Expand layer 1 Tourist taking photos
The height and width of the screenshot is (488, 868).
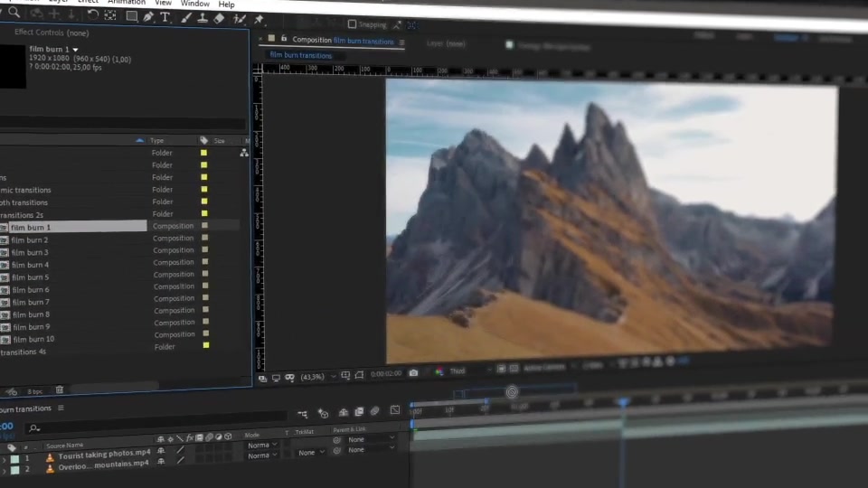(x=4, y=460)
